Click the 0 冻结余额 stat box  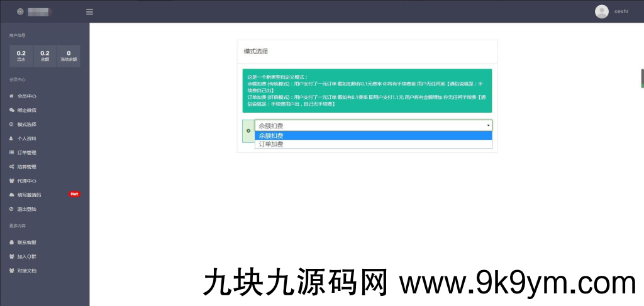click(x=69, y=56)
